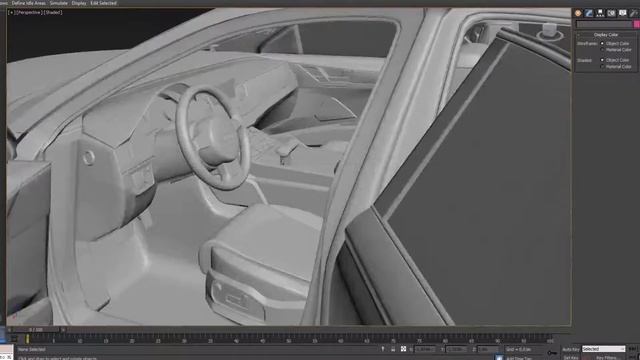640x360 pixels.
Task: Step time slider forward with right arrow
Action: click(x=63, y=330)
